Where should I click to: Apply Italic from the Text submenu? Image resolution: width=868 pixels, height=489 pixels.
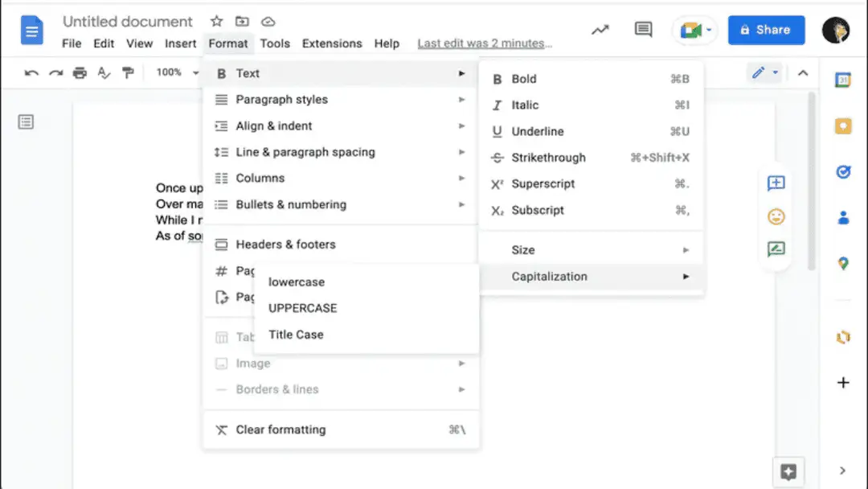click(592, 105)
